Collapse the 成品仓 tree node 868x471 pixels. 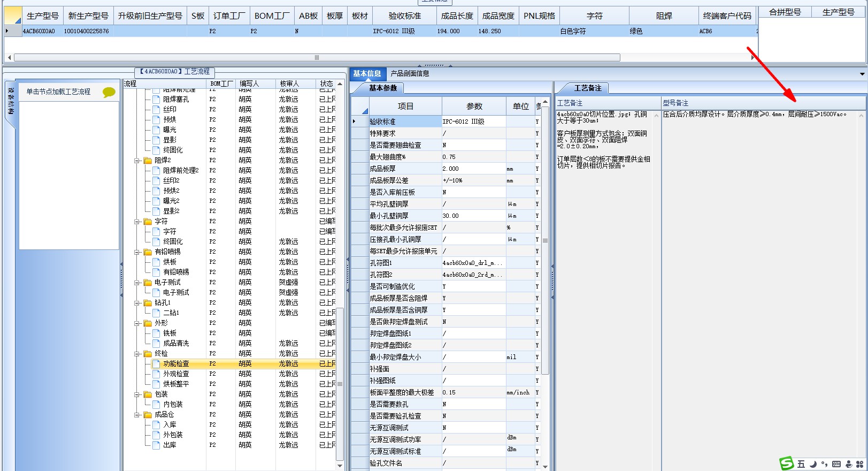point(137,414)
